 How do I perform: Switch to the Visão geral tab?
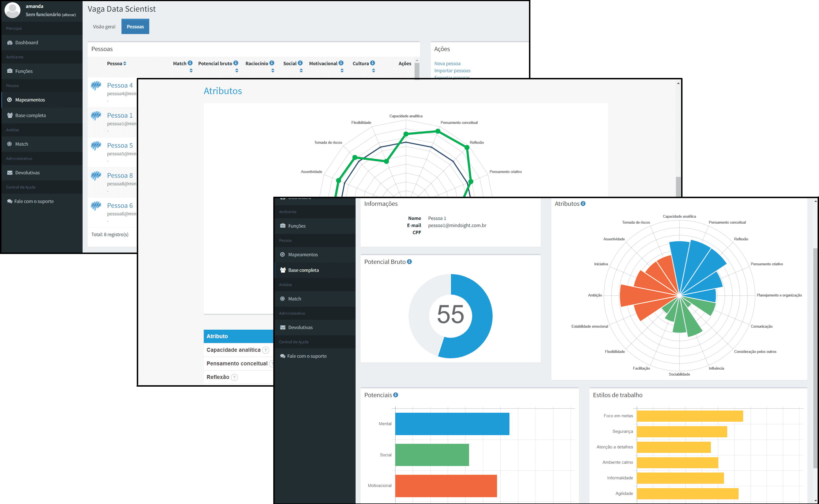104,26
